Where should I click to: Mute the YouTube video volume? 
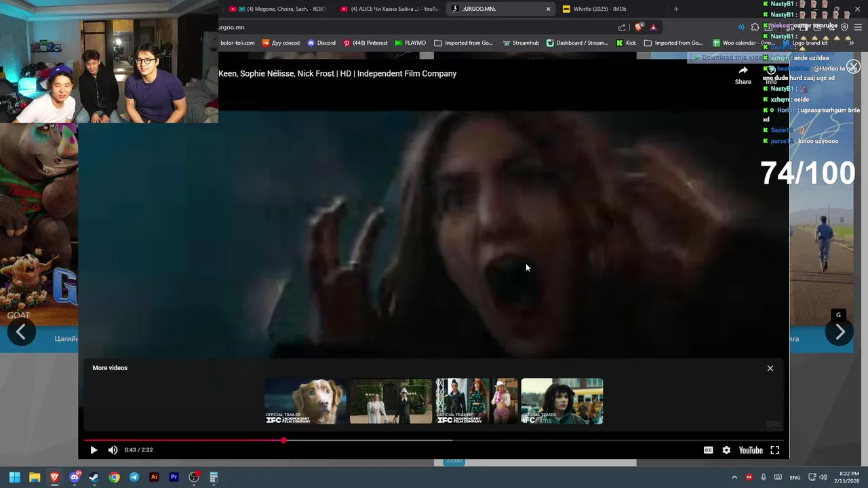click(113, 450)
